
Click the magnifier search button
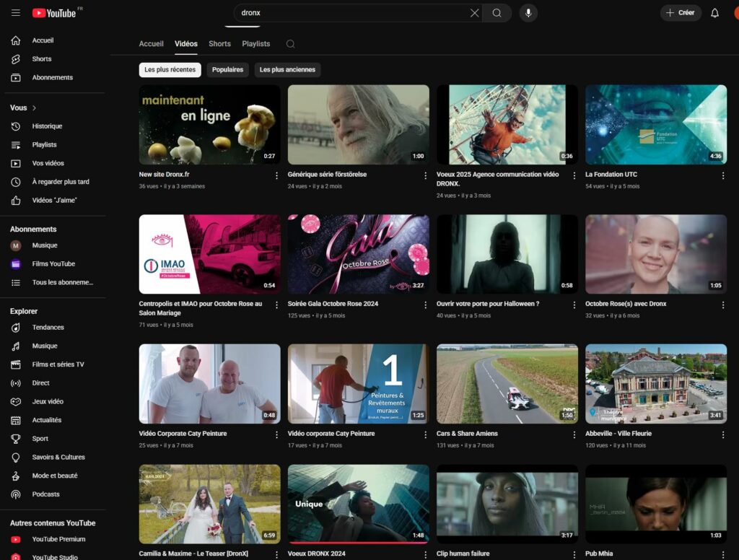point(497,13)
